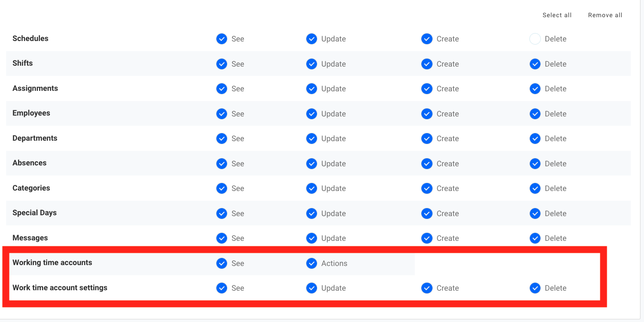This screenshot has height=322, width=644.
Task: Toggle See permission for Departments
Action: 221,139
